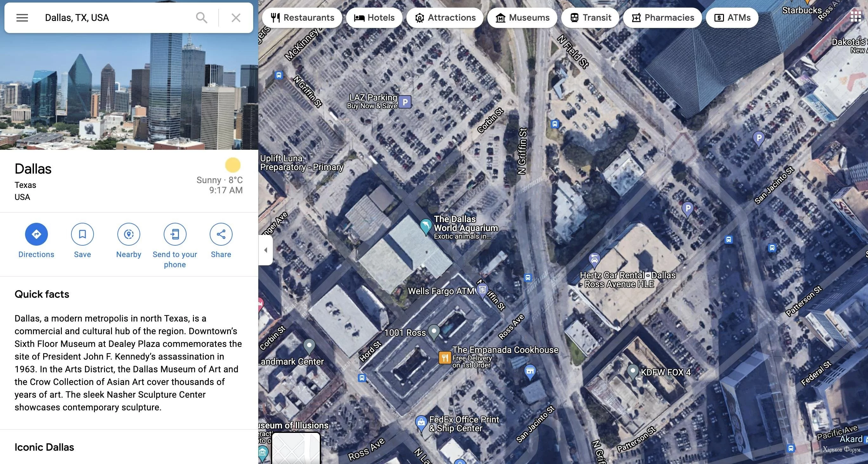Select the Hotels filter chip

coord(374,18)
